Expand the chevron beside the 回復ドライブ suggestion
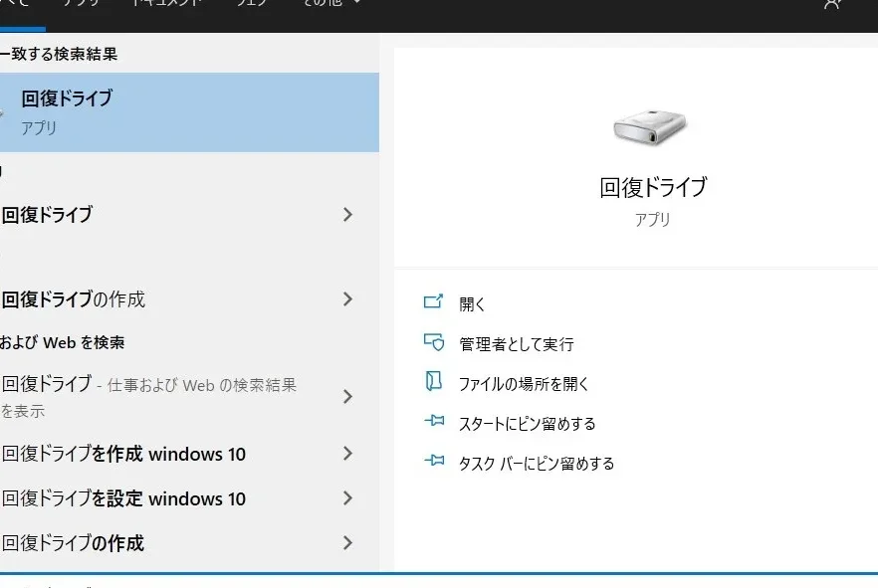Image resolution: width=878 pixels, height=588 pixels. click(x=347, y=215)
